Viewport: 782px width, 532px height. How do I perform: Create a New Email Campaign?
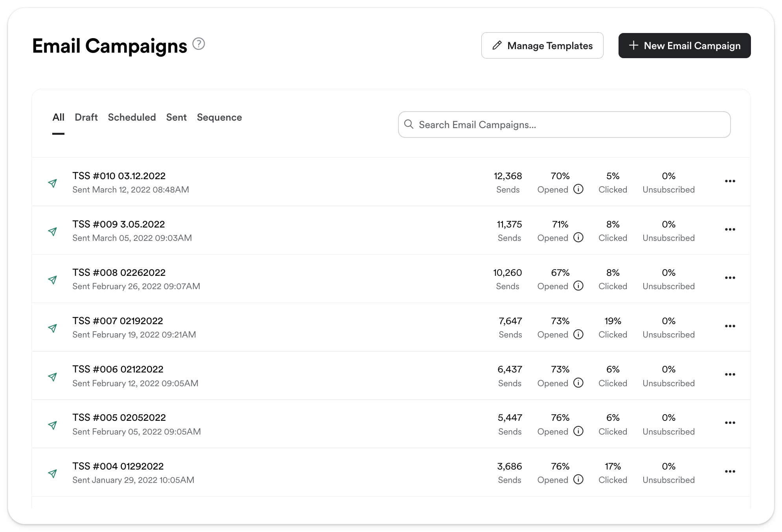point(684,46)
